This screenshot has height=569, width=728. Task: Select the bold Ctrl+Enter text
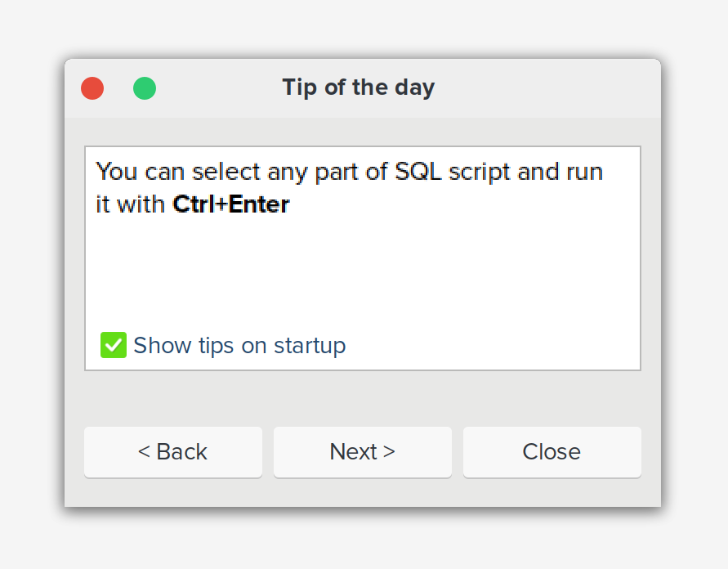click(230, 204)
